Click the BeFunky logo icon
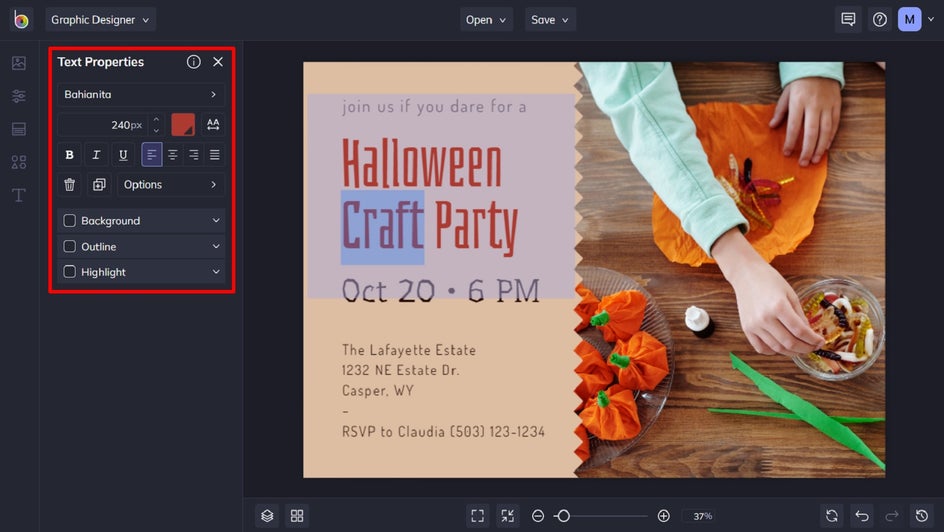 (21, 20)
